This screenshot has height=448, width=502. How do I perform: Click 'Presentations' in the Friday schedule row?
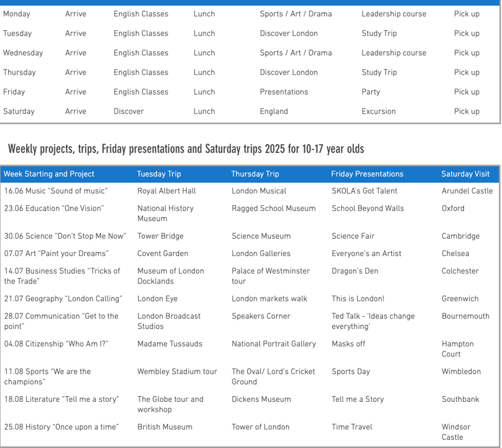tap(284, 92)
